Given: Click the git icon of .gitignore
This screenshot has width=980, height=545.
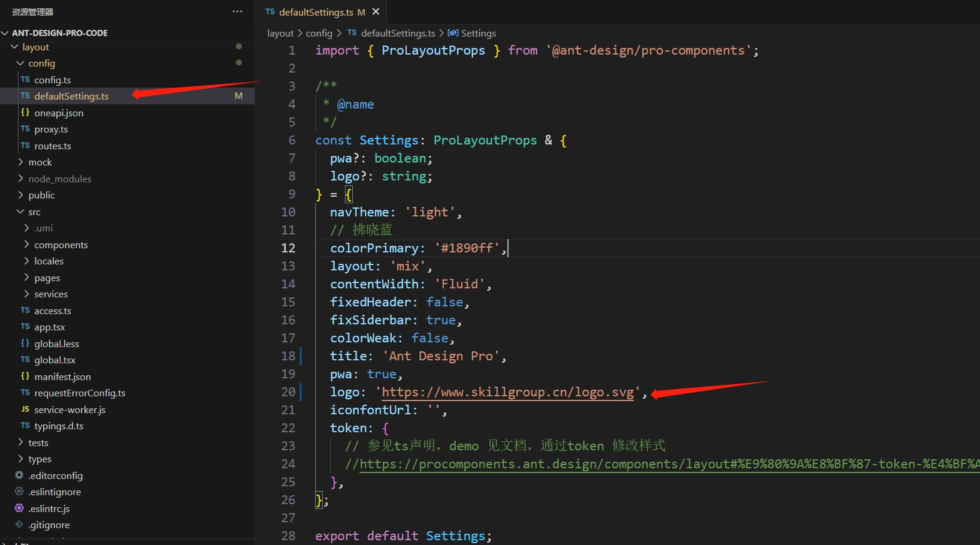Looking at the screenshot, I should 19,525.
